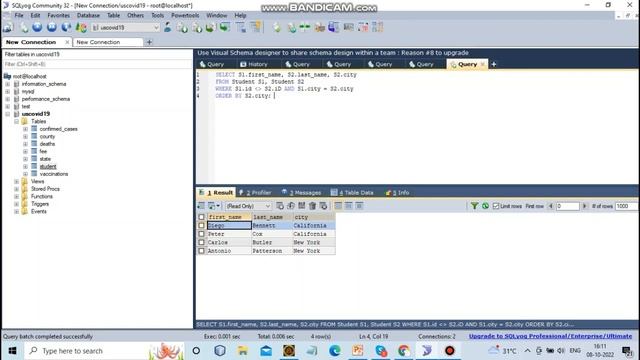Open File Explorer from taskbar

tap(242, 351)
